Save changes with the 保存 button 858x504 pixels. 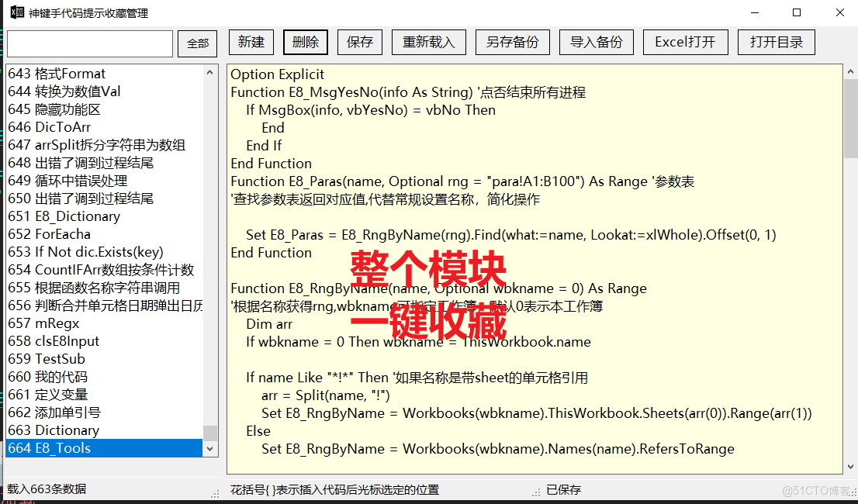(359, 43)
